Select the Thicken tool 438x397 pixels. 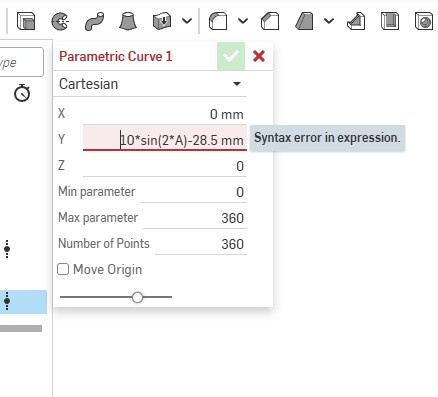pos(162,21)
